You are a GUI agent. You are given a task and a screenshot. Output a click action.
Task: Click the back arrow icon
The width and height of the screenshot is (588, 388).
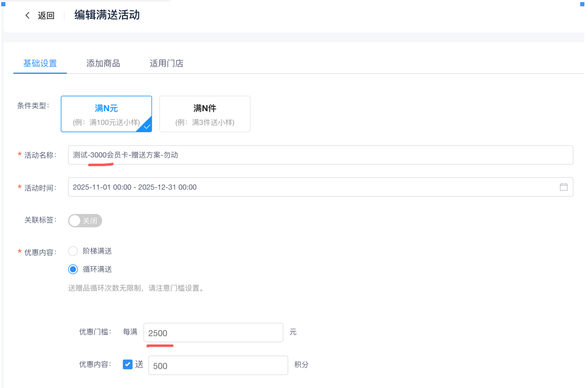pos(27,16)
